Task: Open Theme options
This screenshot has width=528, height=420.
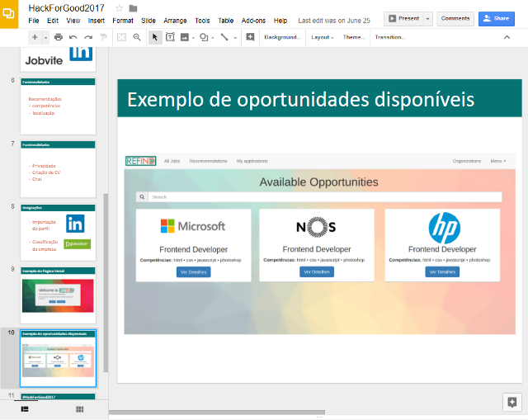Action: pyautogui.click(x=354, y=37)
